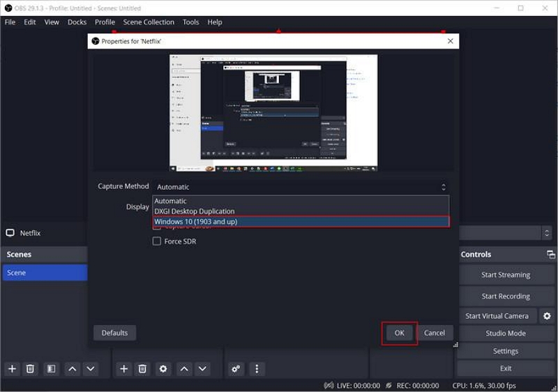This screenshot has height=392, width=558.
Task: Open the Docks menu
Action: pyautogui.click(x=77, y=22)
